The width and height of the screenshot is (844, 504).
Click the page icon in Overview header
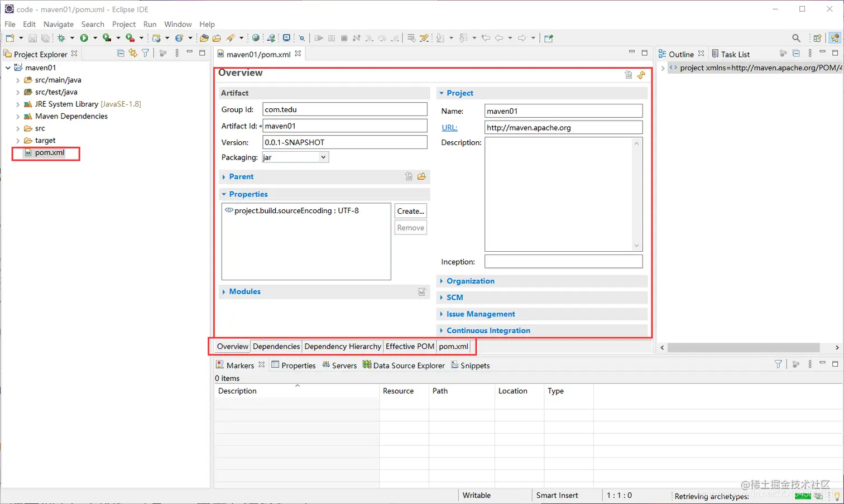629,75
